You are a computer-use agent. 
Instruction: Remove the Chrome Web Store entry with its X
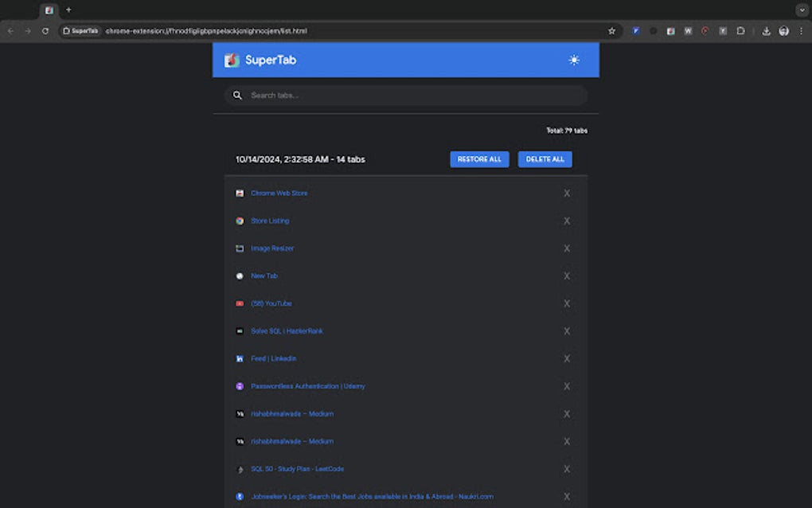pos(566,193)
